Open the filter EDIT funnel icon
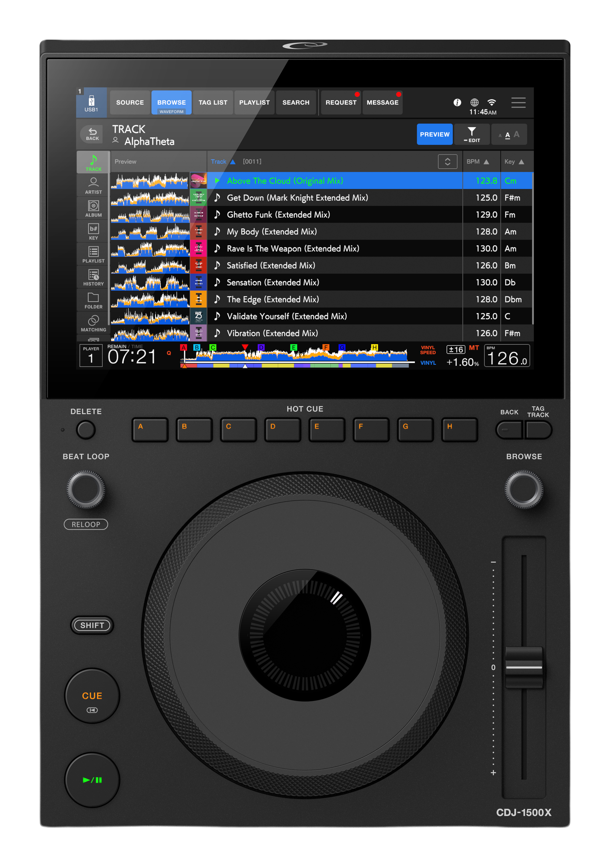Image resolution: width=610 pixels, height=868 pixels. (472, 134)
